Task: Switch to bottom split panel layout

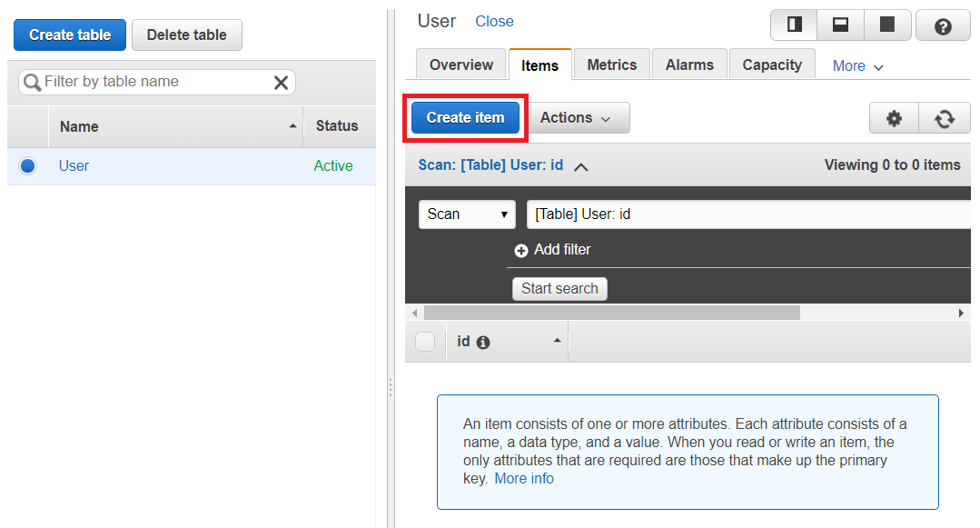Action: (841, 25)
